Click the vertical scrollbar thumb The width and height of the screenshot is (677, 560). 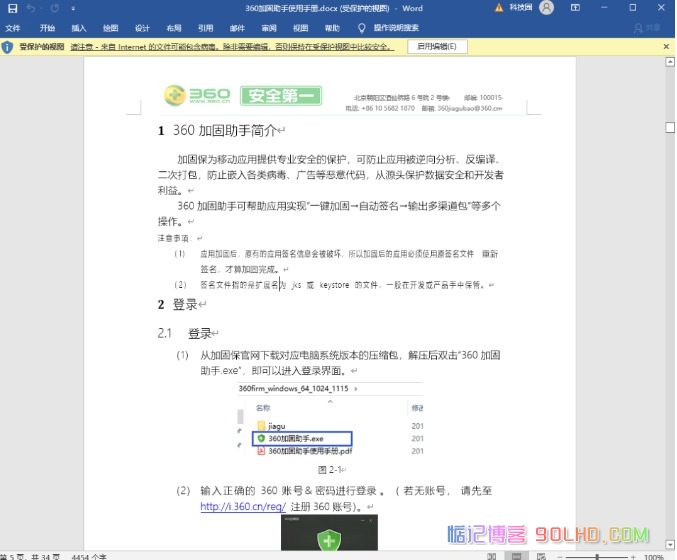pos(670,127)
